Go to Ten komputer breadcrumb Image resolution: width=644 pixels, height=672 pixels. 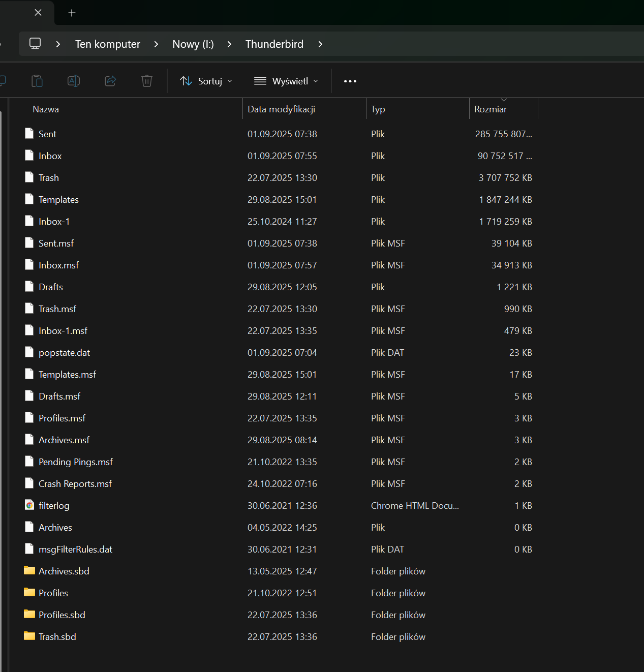(x=108, y=44)
